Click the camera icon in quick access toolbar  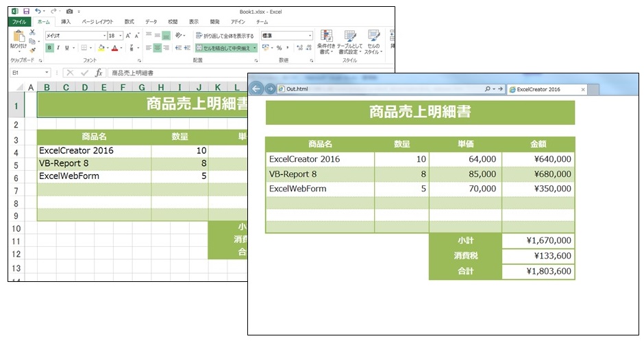69,12
